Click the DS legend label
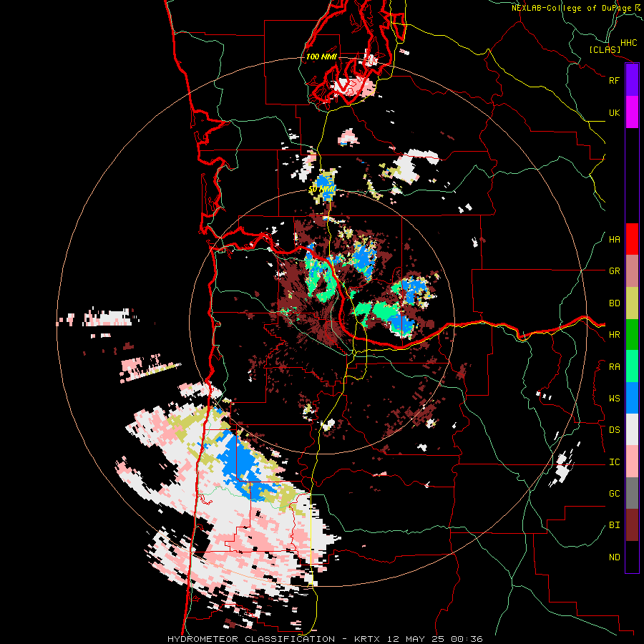The image size is (644, 644). click(614, 430)
